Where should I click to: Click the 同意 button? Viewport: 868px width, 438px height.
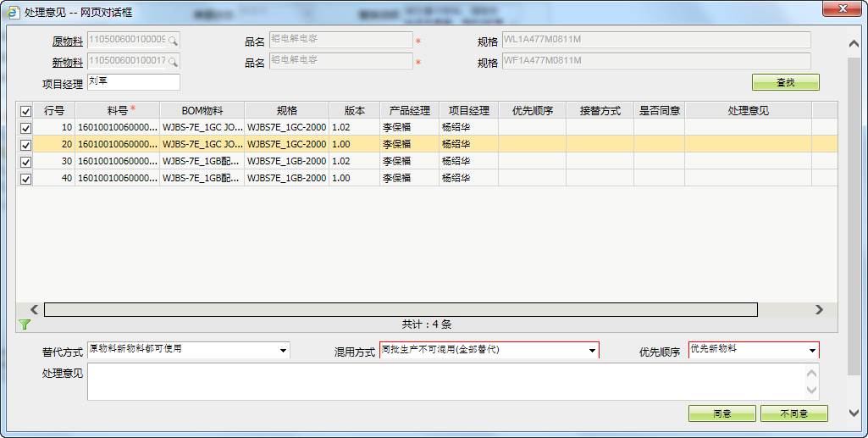721,413
